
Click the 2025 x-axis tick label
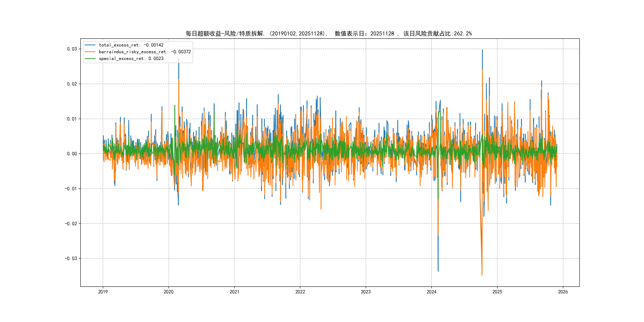[x=497, y=292]
